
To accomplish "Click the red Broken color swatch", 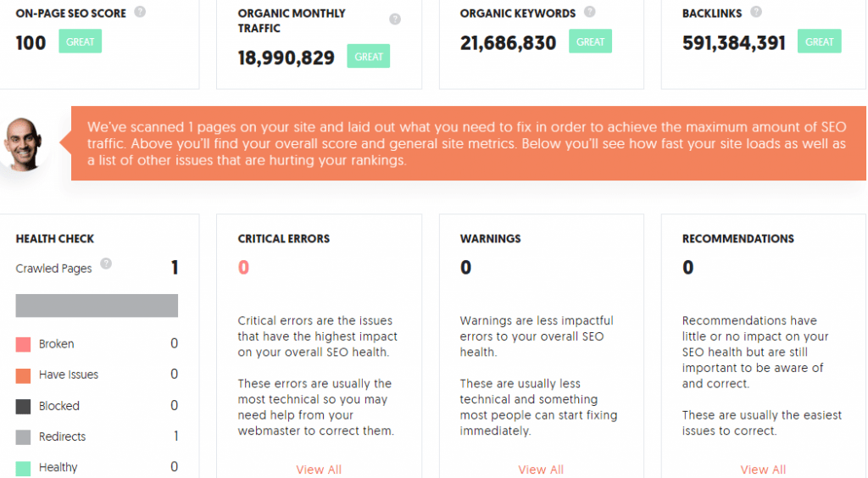I will coord(23,345).
